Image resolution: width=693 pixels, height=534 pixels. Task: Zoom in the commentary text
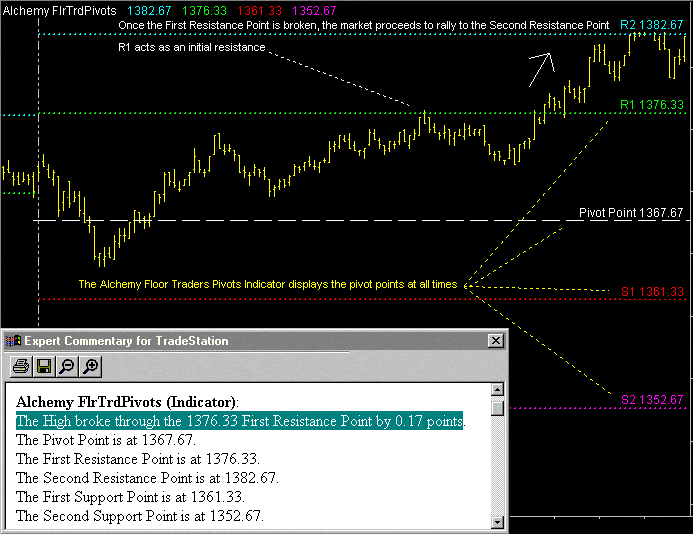91,366
